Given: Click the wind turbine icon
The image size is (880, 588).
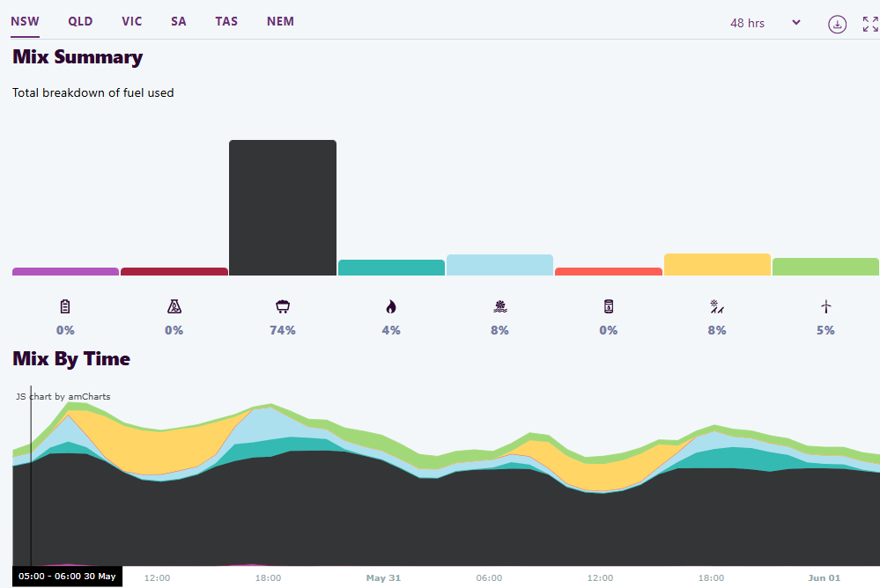Looking at the screenshot, I should 825,306.
